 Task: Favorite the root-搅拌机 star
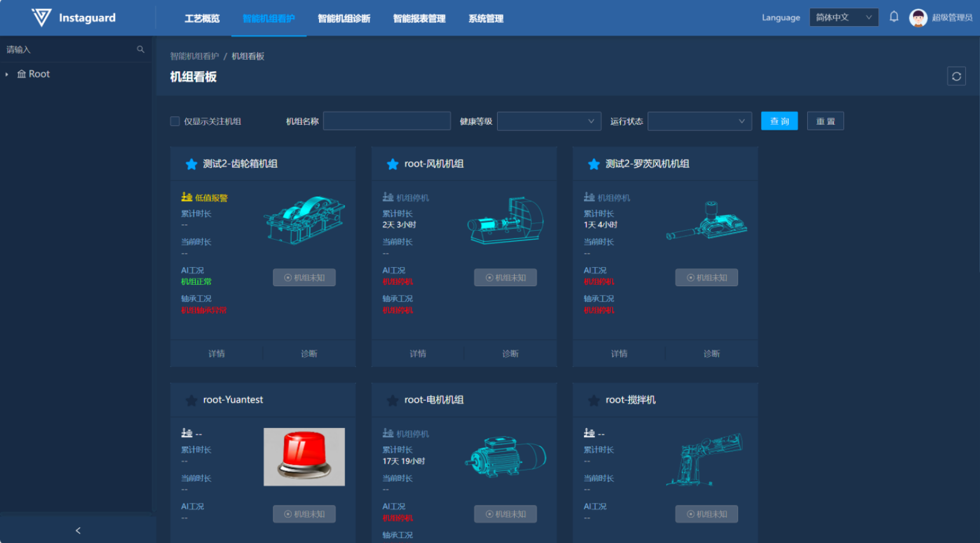click(594, 400)
